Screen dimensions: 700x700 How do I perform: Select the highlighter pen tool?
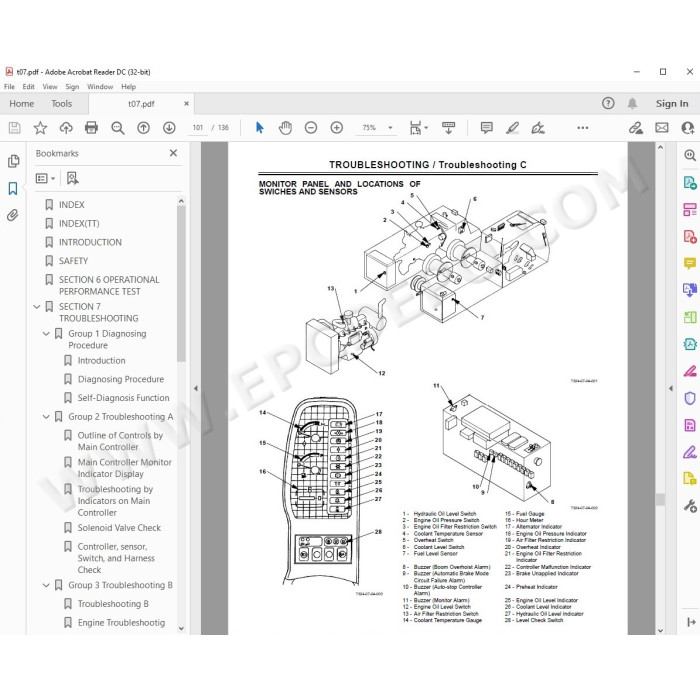pos(512,128)
